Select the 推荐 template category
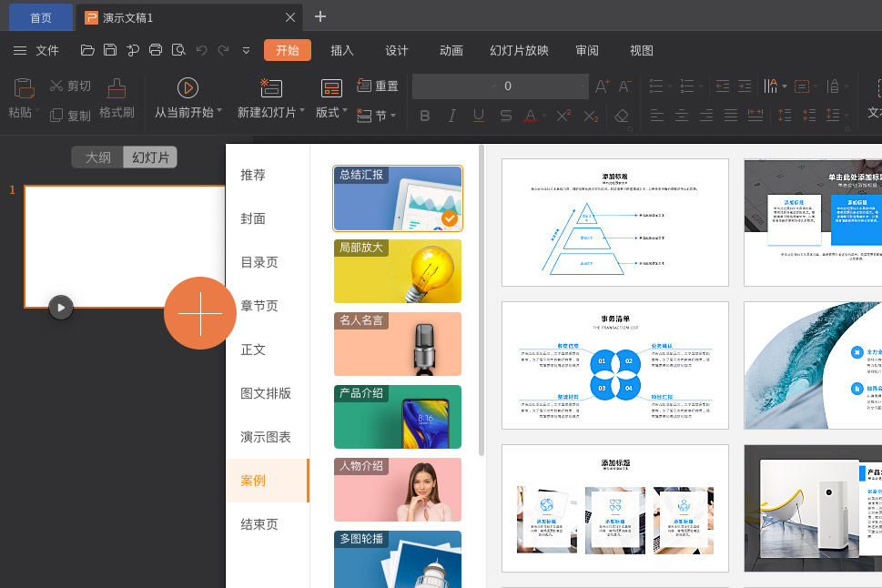Viewport: 882px width, 588px height. pyautogui.click(x=268, y=175)
